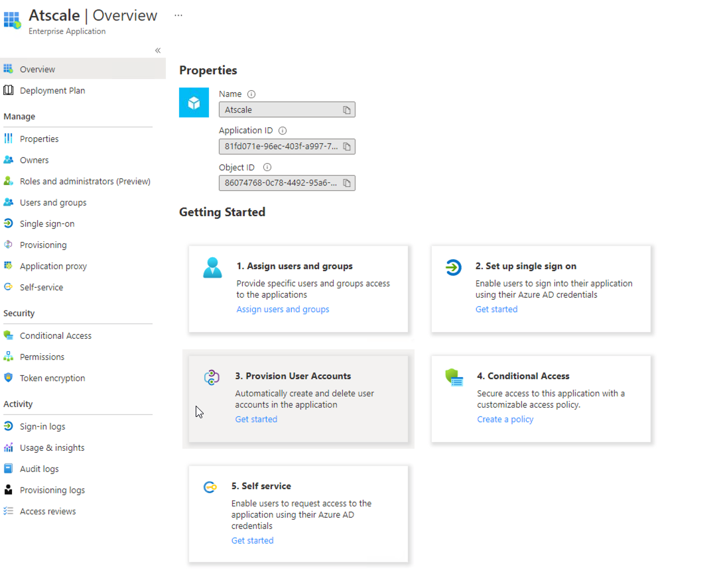This screenshot has width=719, height=588.
Task: Click the Permissions hierarchy icon
Action: pyautogui.click(x=8, y=357)
